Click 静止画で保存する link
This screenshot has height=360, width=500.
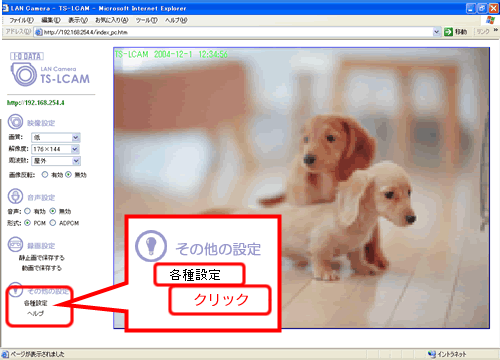[x=42, y=258]
